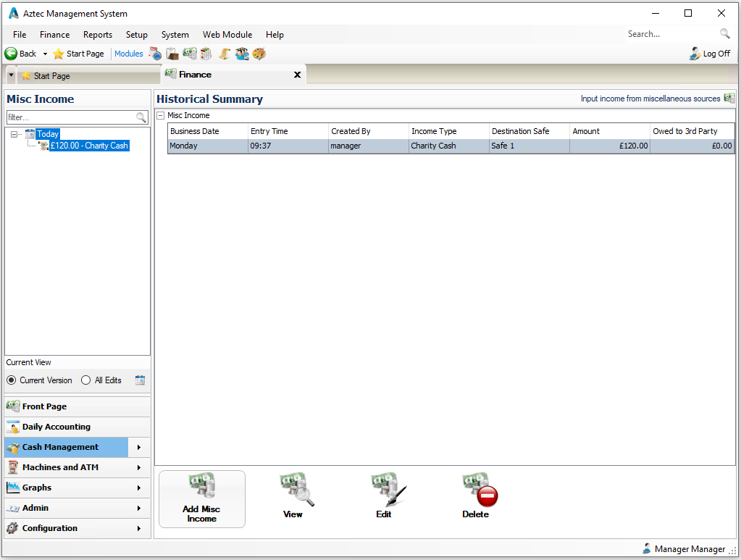Switch to the Start Page tab
The height and width of the screenshot is (560, 741).
pos(51,76)
